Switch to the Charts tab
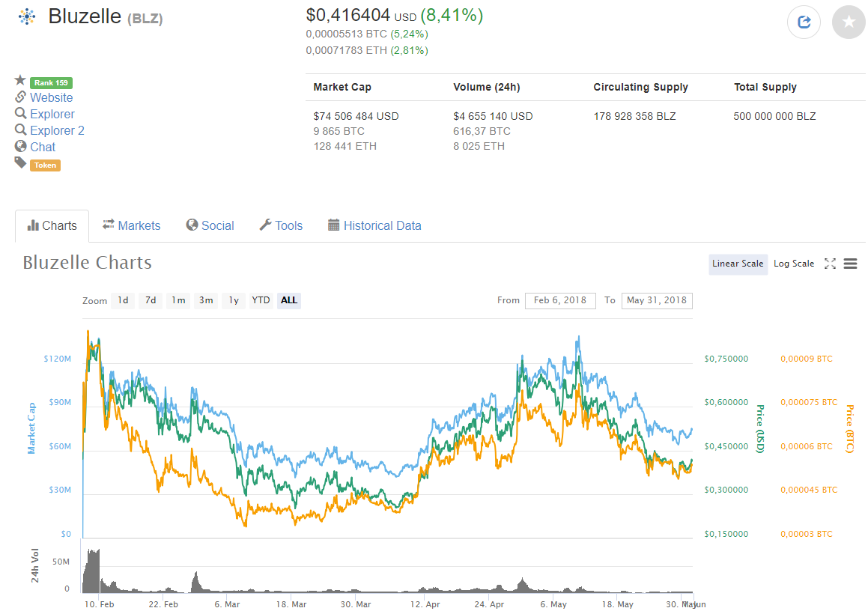868x614 pixels. [x=52, y=226]
